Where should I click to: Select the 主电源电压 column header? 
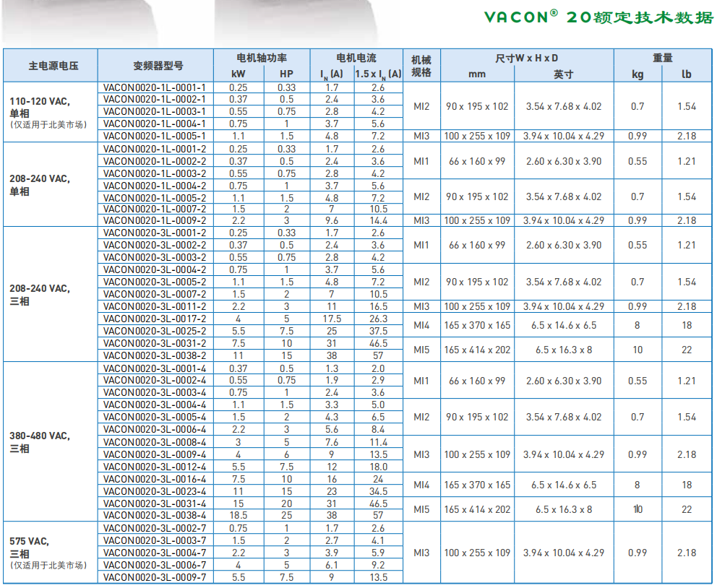tap(53, 66)
